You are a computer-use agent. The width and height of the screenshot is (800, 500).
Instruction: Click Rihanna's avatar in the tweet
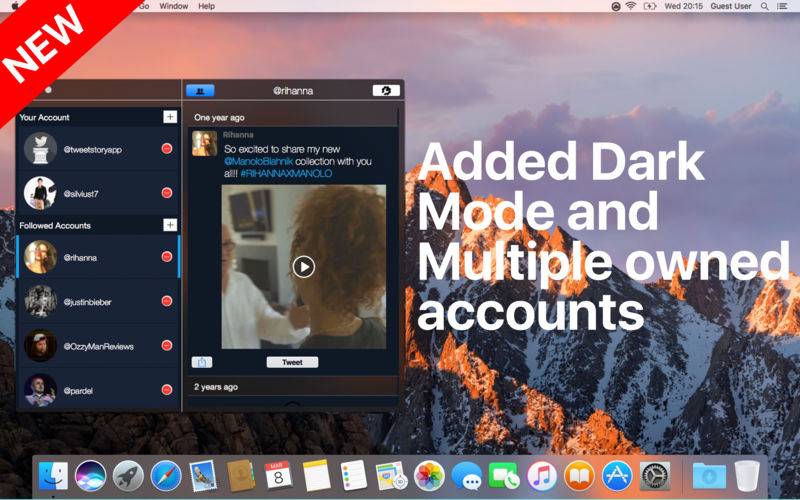click(x=205, y=143)
